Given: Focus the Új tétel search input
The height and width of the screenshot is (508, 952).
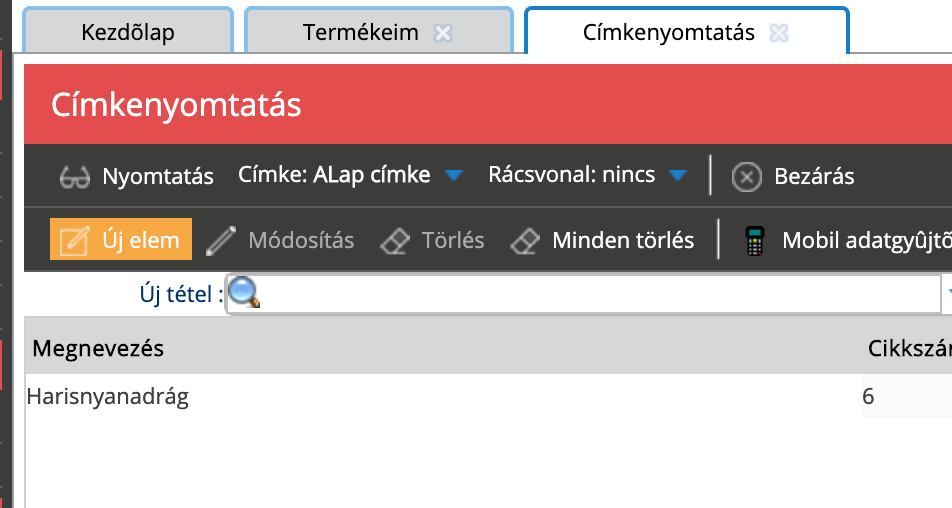Looking at the screenshot, I should click(x=590, y=294).
